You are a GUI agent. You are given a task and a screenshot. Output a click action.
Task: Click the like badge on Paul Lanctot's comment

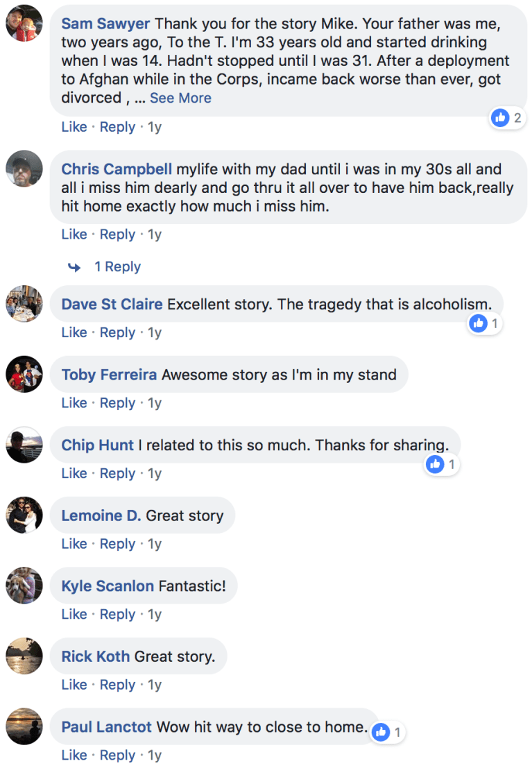click(380, 731)
